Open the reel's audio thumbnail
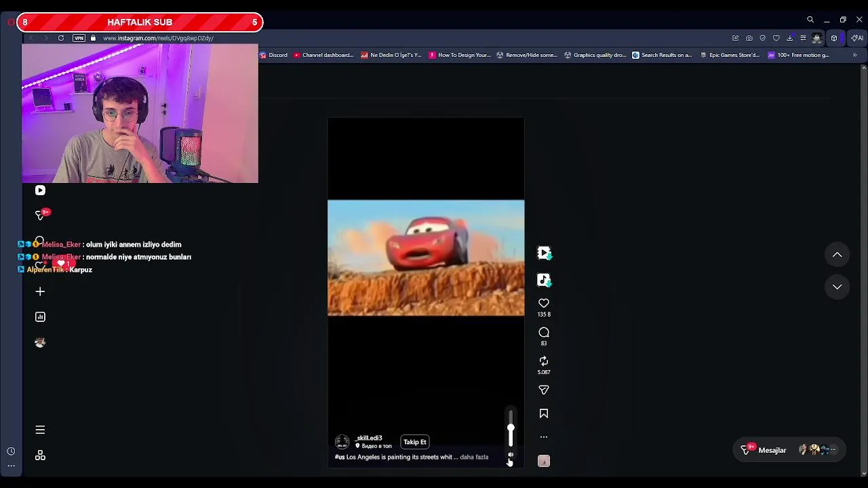868x488 pixels. (544, 461)
